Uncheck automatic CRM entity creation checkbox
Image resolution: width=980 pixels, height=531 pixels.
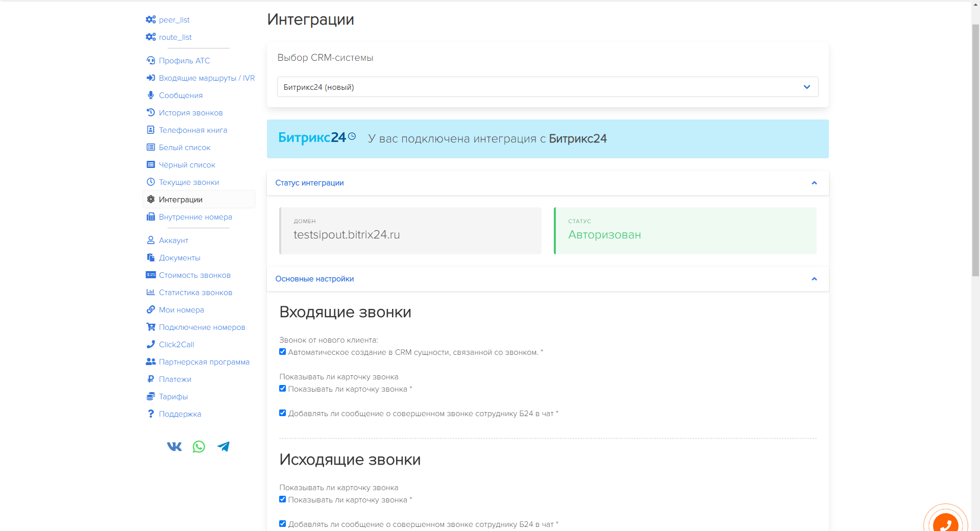pyautogui.click(x=282, y=352)
